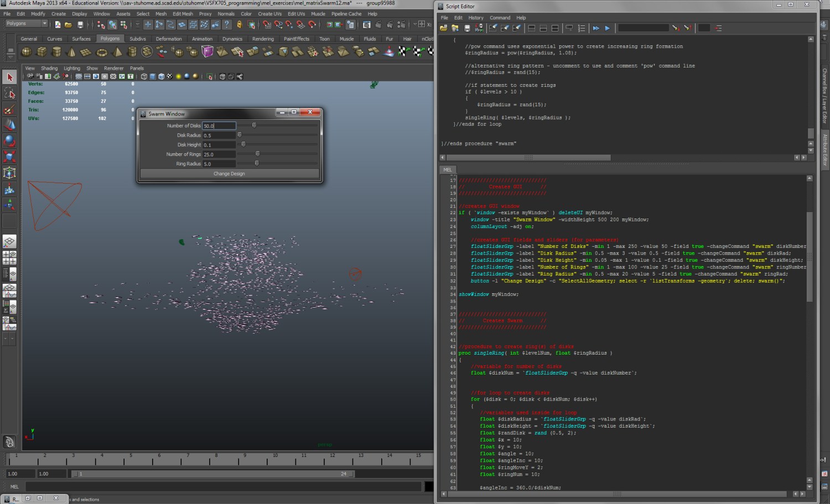Activate the Show Line Numbers icon in Script Editor
The width and height of the screenshot is (830, 504).
tap(581, 28)
